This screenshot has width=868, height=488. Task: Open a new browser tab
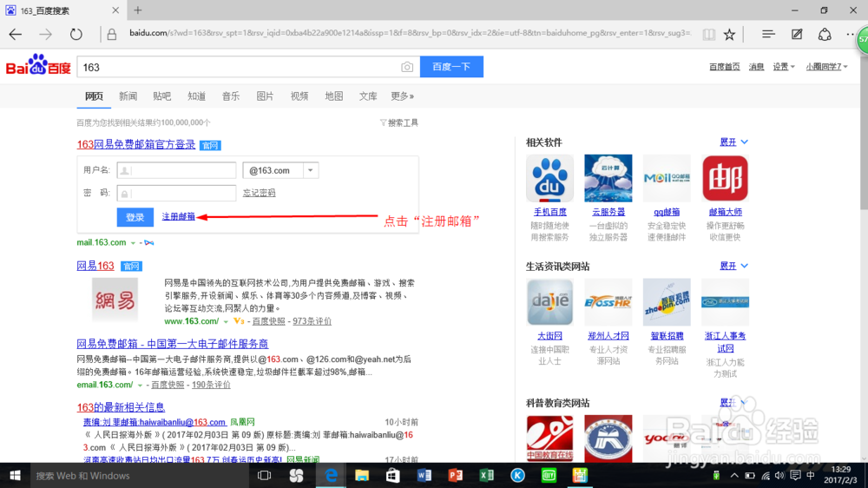138,10
